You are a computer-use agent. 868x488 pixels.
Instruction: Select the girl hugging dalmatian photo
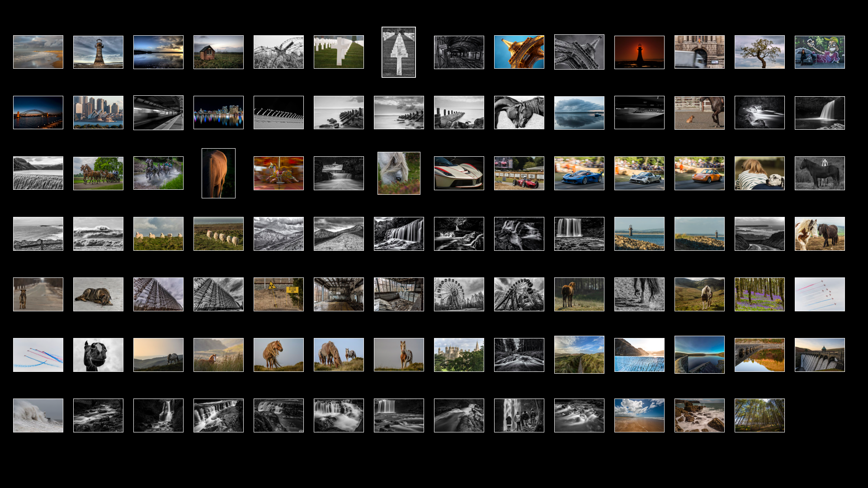(x=759, y=174)
